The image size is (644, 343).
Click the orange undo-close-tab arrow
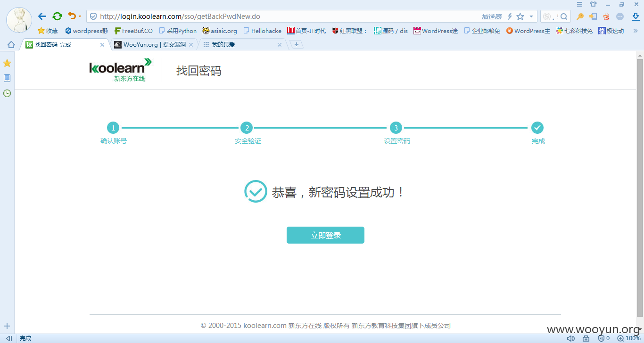tap(72, 16)
